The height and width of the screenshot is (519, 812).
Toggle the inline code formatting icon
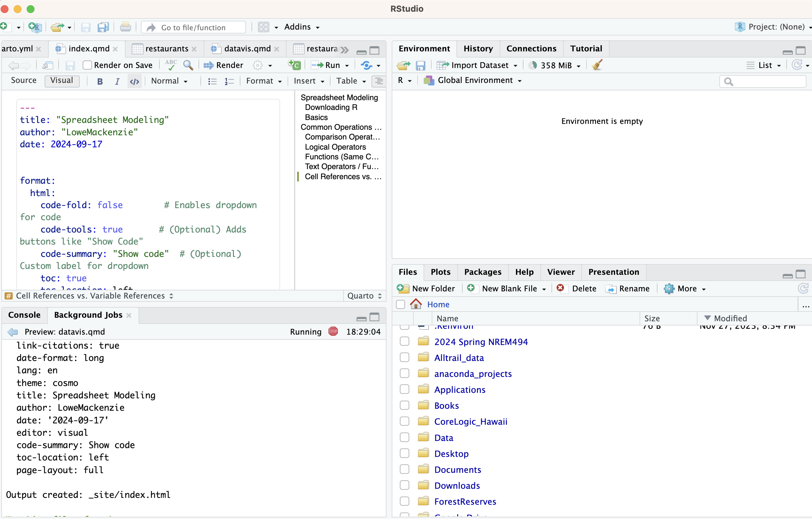134,81
